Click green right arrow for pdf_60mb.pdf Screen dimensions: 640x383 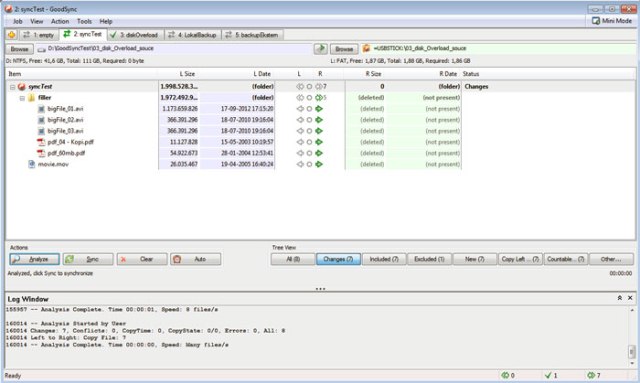[319, 153]
